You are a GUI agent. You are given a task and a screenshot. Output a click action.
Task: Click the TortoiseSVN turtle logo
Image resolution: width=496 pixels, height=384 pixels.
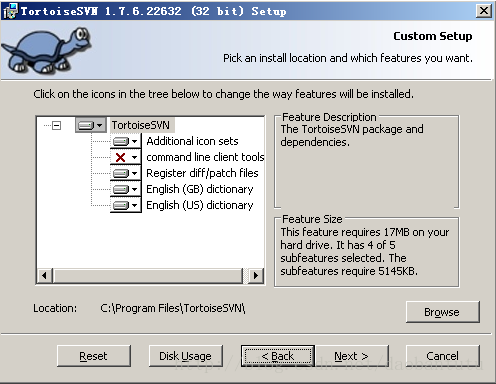tap(47, 50)
